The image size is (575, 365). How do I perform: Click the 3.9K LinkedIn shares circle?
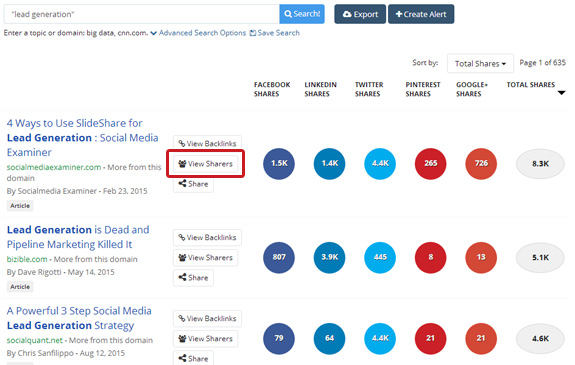tap(330, 258)
